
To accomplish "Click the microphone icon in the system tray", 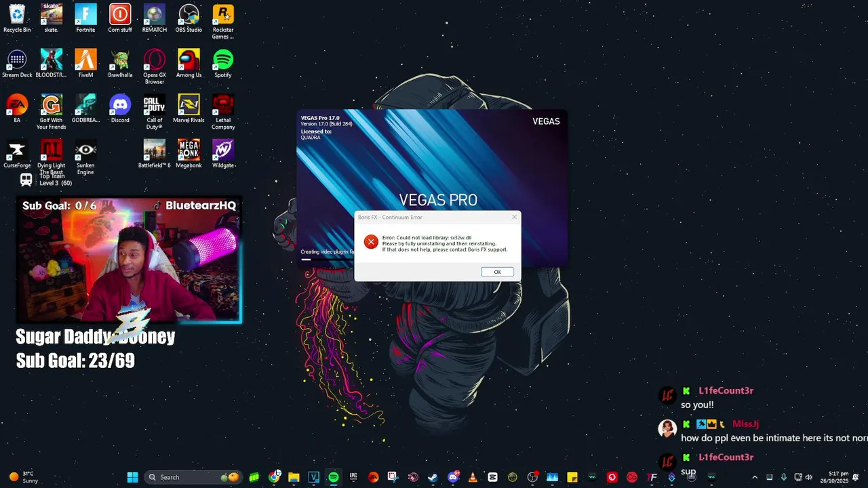I will point(784,477).
